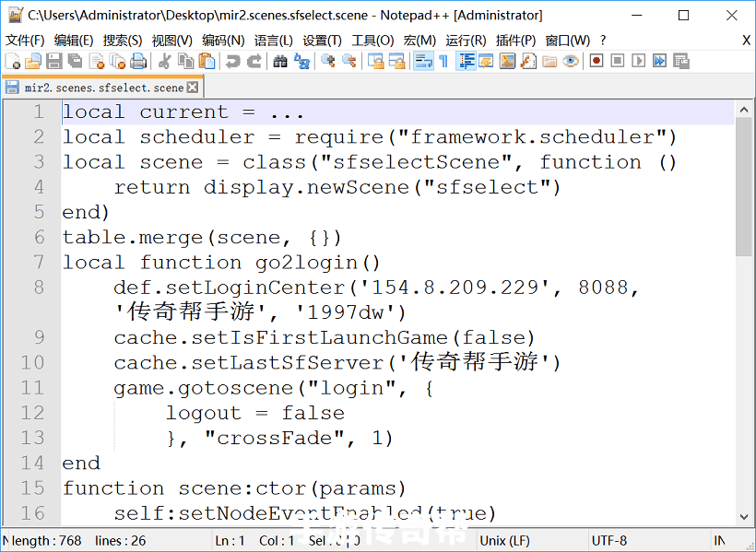Image resolution: width=756 pixels, height=552 pixels.
Task: Click the Paste clipboard icon
Action: pyautogui.click(x=207, y=62)
